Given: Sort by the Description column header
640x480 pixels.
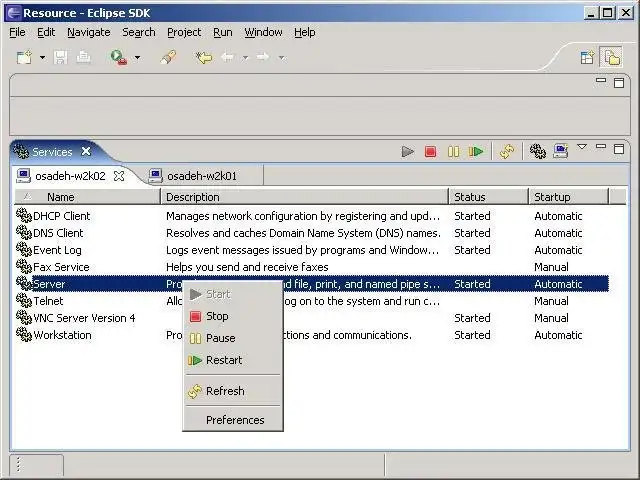Looking at the screenshot, I should pos(304,197).
